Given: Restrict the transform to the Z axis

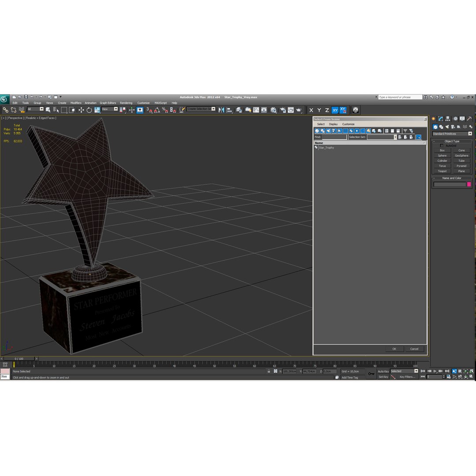Looking at the screenshot, I should click(x=327, y=110).
